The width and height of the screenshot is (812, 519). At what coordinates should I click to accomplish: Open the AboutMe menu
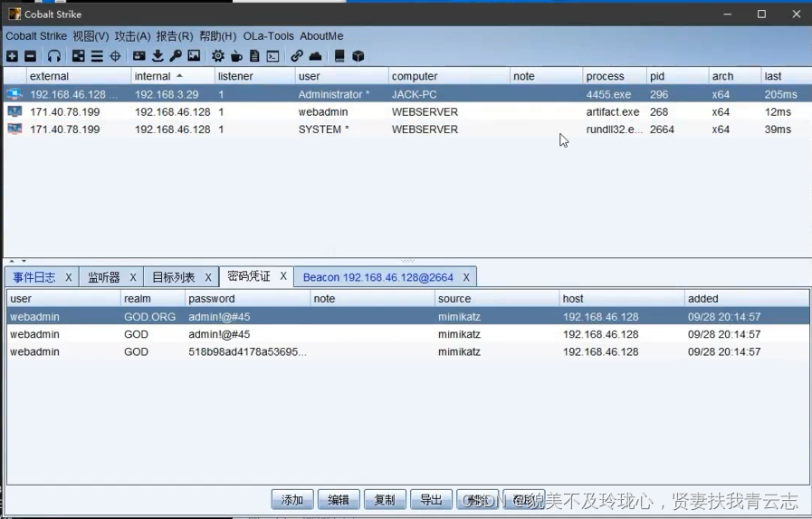point(321,36)
